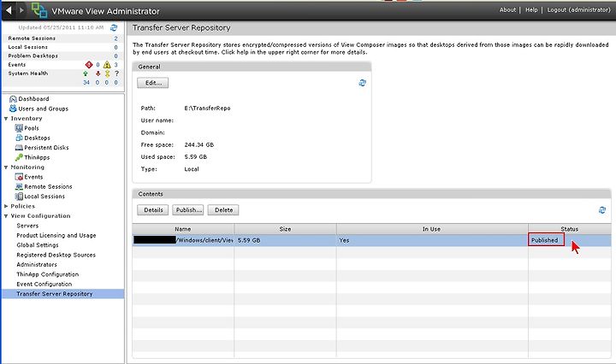Open Servers under View Configuration
Screen dimensions: 616x364
27,226
